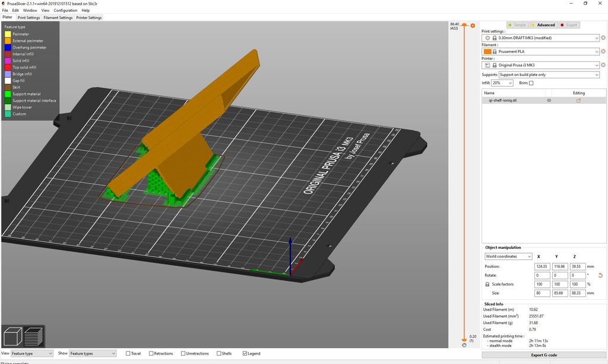Screen dimensions: 608x364
Task: Click the plus icon atop layer slider
Action: coord(473,26)
